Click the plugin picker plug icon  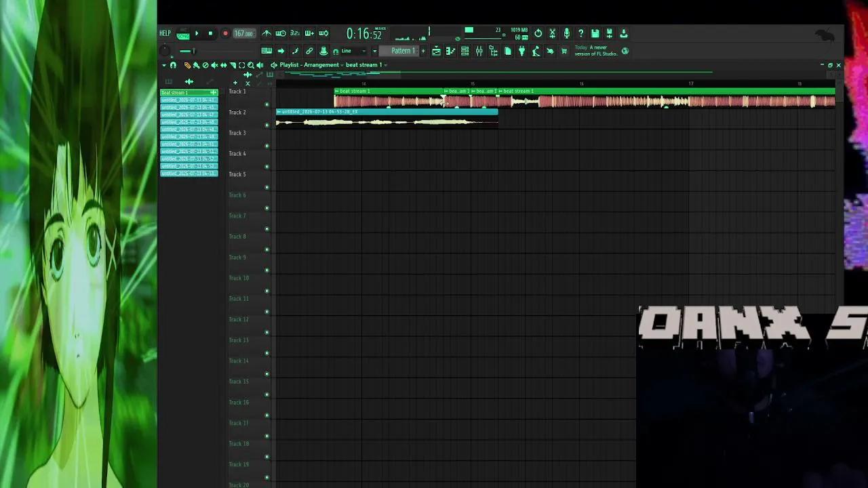pos(522,51)
